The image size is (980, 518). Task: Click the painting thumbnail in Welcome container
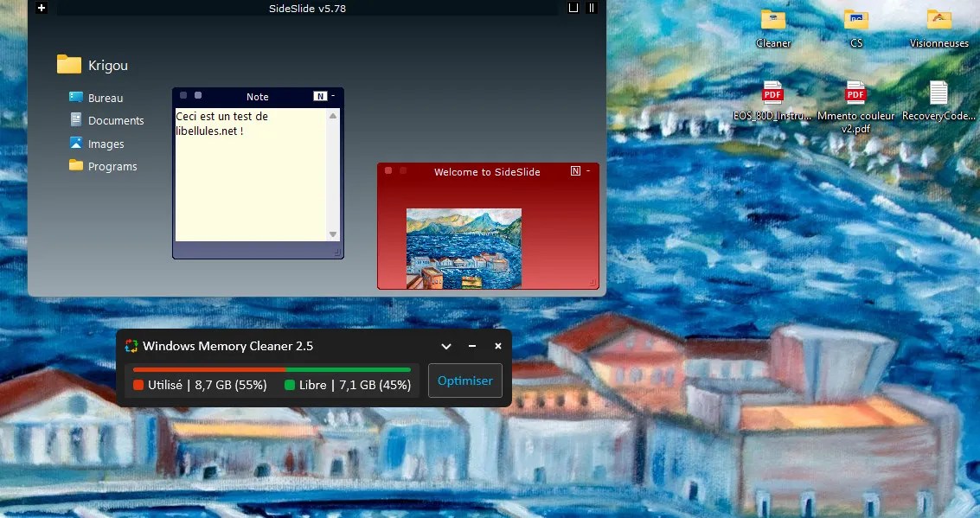[x=464, y=249]
